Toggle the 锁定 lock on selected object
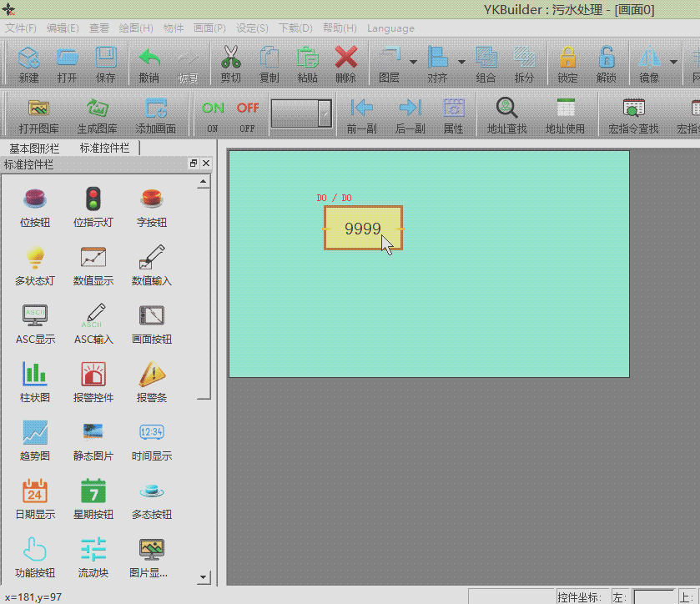This screenshot has height=604, width=700. click(567, 64)
